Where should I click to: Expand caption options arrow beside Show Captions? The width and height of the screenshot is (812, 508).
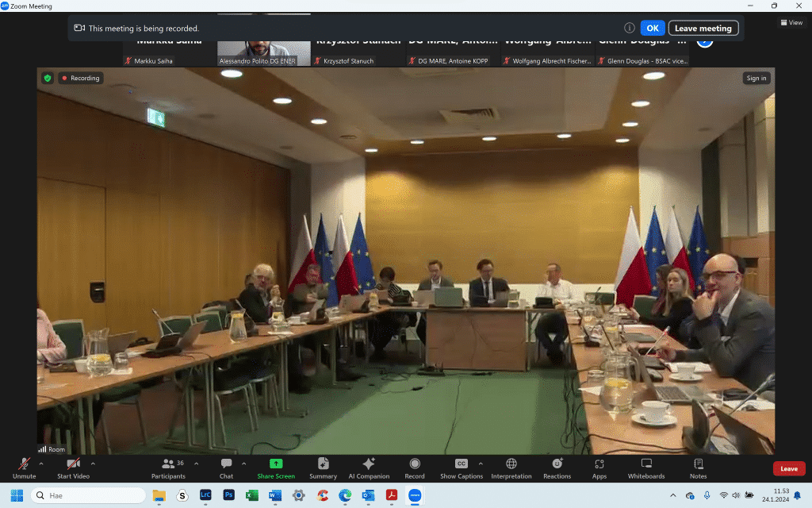[x=481, y=464]
